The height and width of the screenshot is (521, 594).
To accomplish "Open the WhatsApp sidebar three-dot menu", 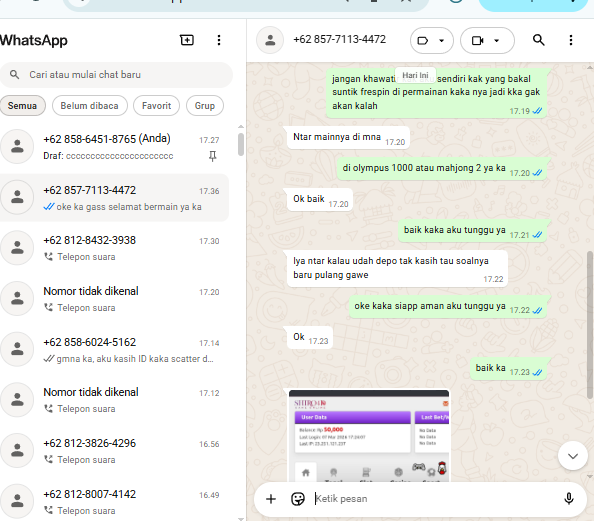I will pyautogui.click(x=219, y=40).
